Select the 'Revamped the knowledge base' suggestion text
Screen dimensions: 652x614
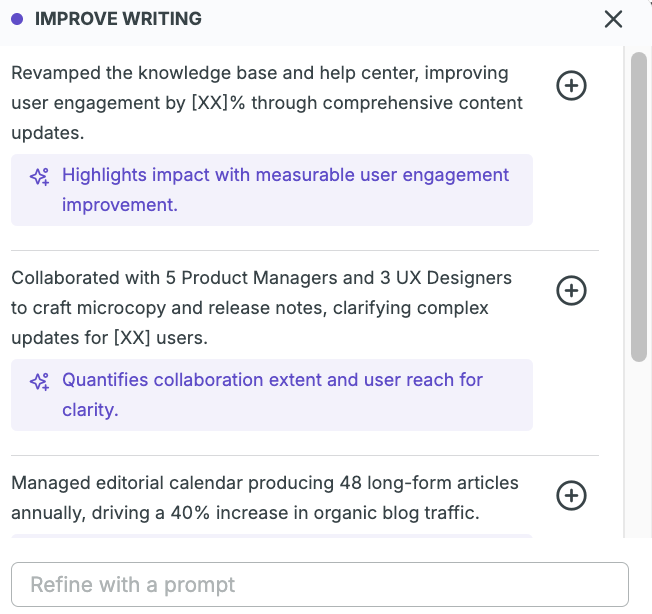(x=260, y=102)
